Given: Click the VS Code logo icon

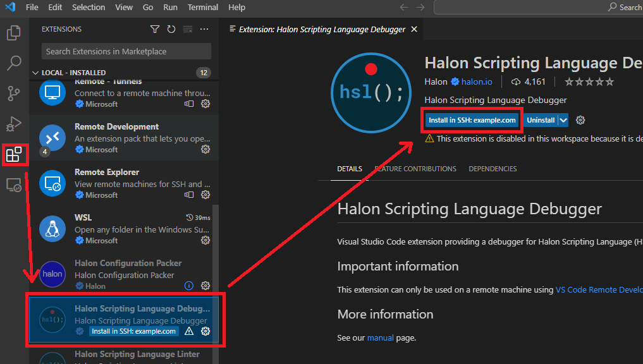Looking at the screenshot, I should [x=10, y=7].
